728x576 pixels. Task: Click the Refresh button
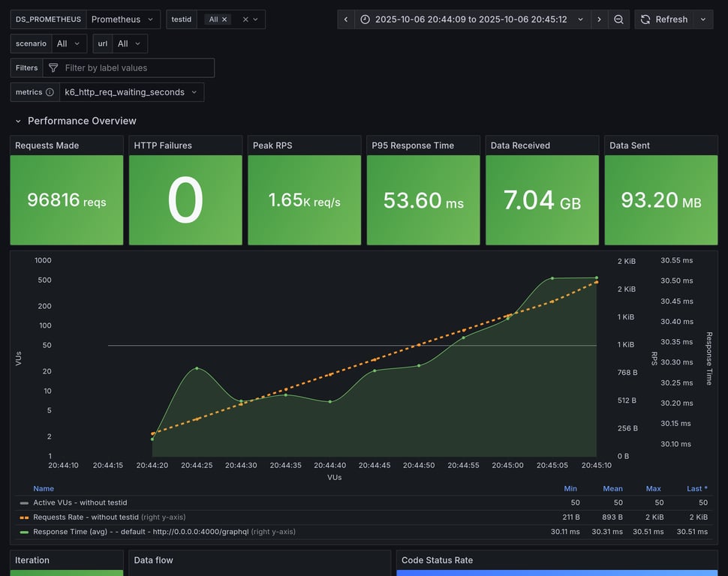pyautogui.click(x=663, y=19)
